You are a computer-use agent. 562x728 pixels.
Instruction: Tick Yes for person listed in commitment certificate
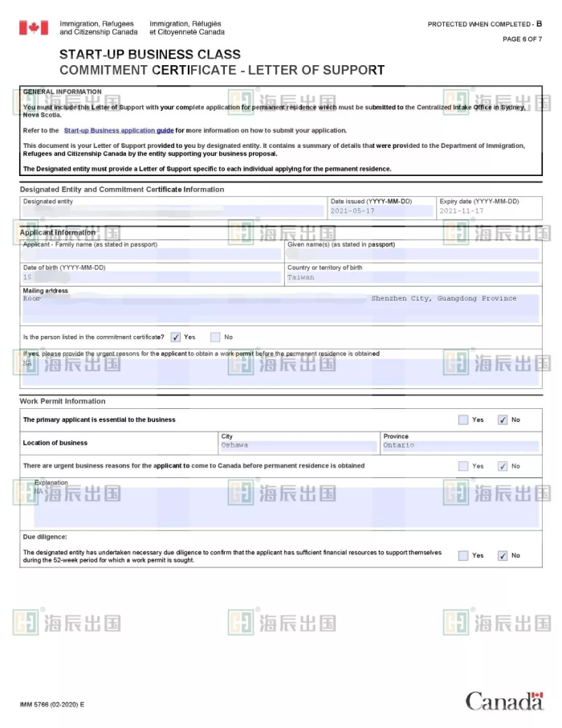pyautogui.click(x=175, y=337)
